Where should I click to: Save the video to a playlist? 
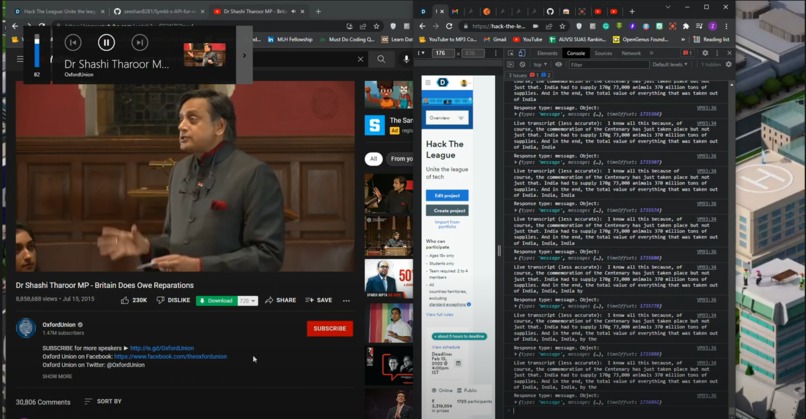319,300
